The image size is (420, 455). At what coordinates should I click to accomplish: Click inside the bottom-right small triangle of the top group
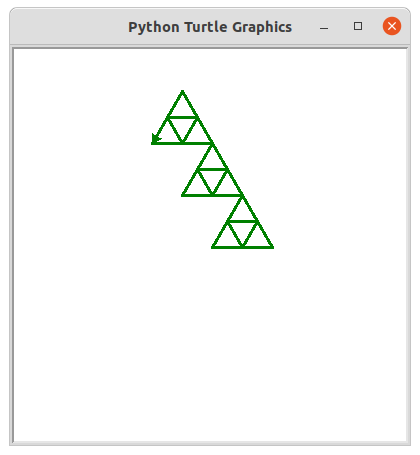197,135
